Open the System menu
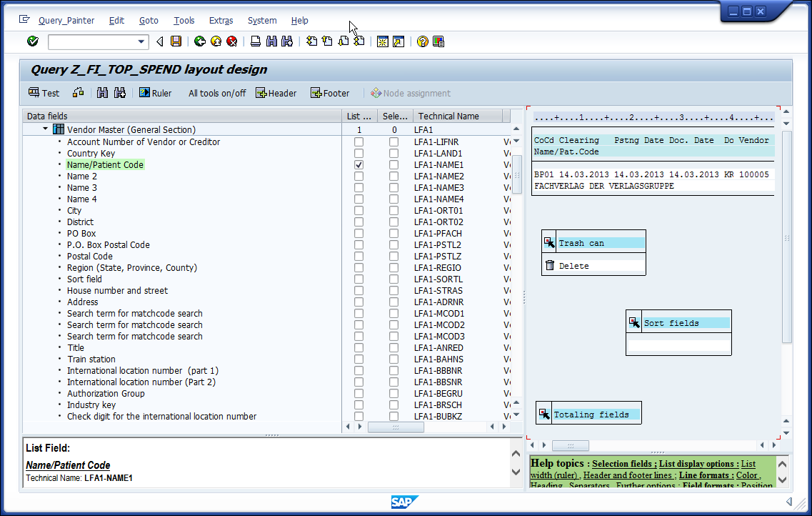The width and height of the screenshot is (812, 516). pos(262,20)
